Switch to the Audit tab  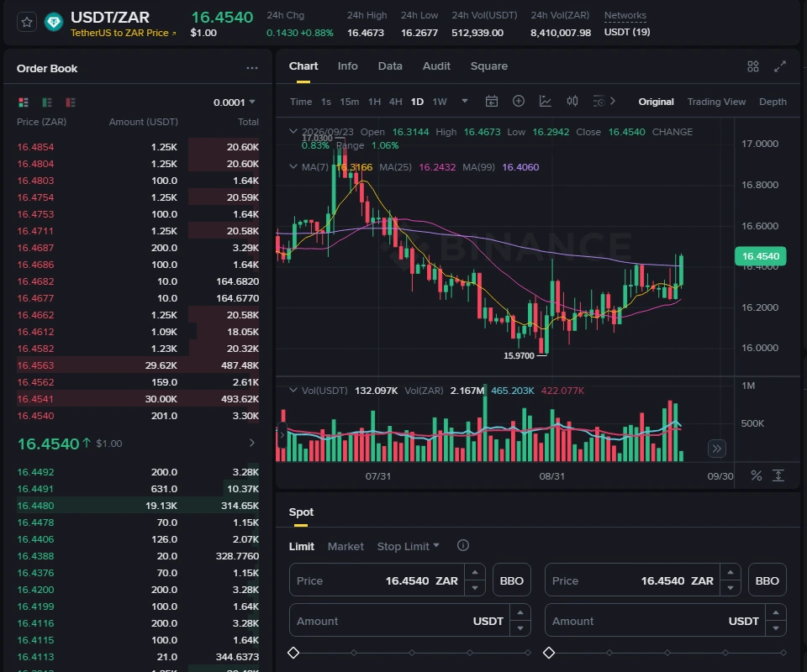436,66
